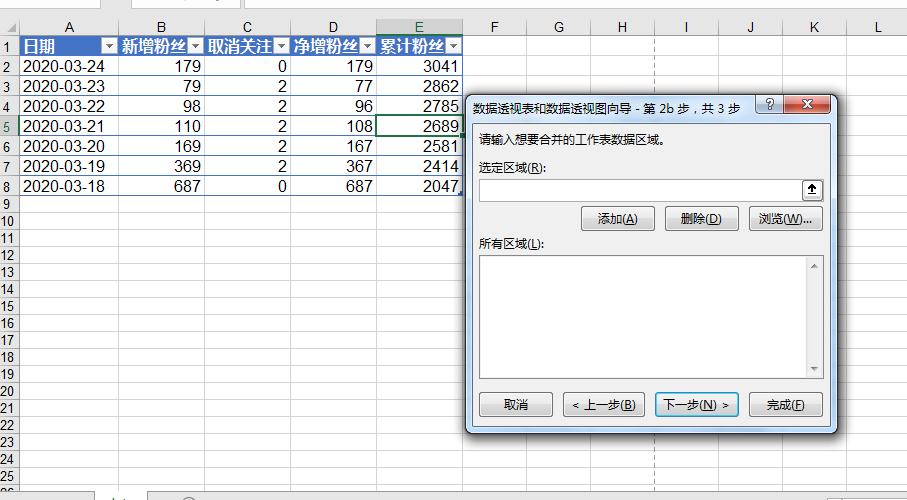907x500 pixels.
Task: Proceed with the 下一步(N) button
Action: (696, 405)
